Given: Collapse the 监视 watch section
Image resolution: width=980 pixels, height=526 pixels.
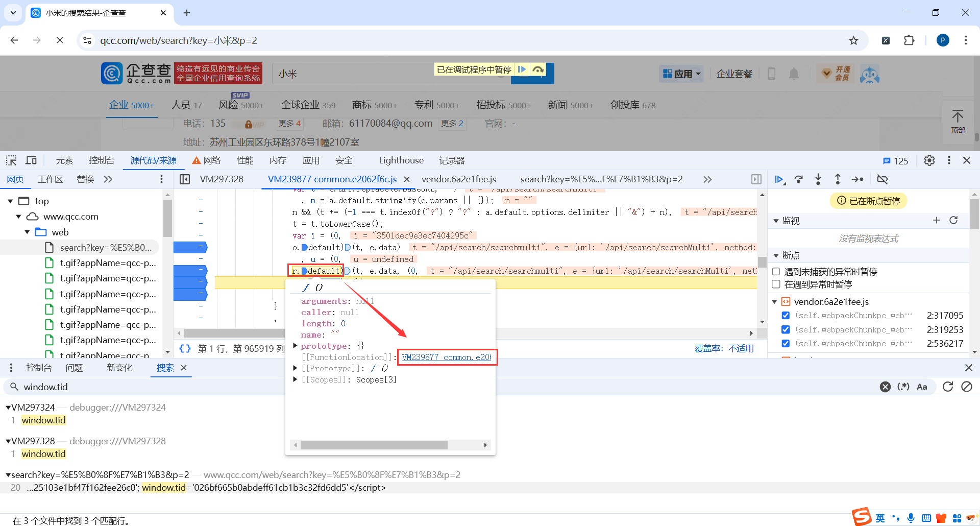Looking at the screenshot, I should click(776, 221).
